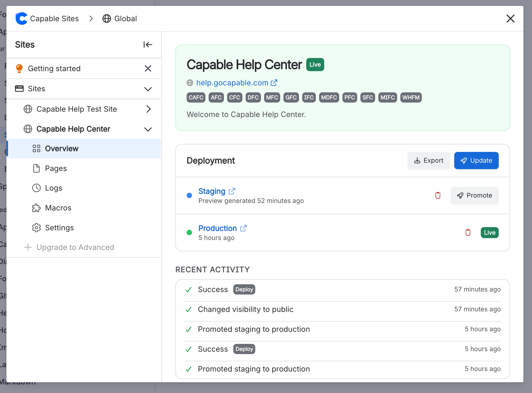Click the Update deployment button
The width and height of the screenshot is (532, 393).
(476, 161)
